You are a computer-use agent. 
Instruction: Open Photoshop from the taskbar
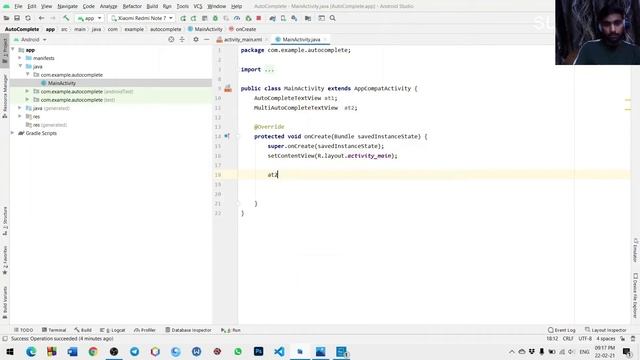[x=258, y=351]
